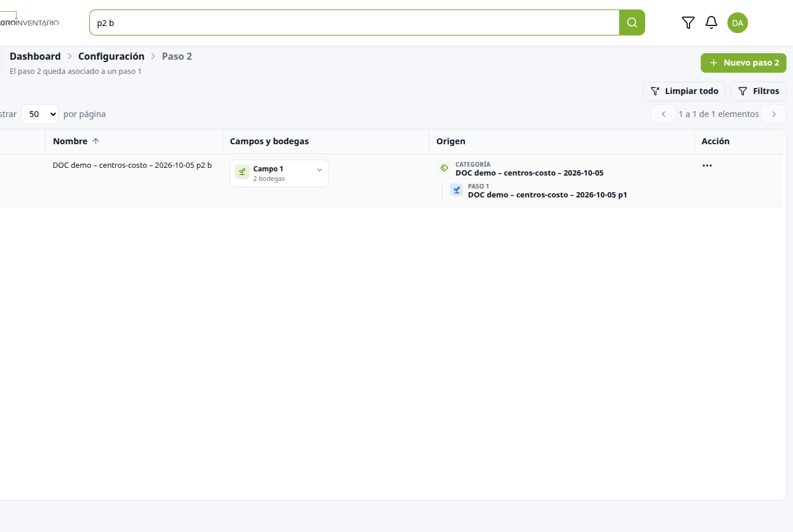Open the rows per page selector showing 50
Screen dimensions: 793x532
click(40, 114)
